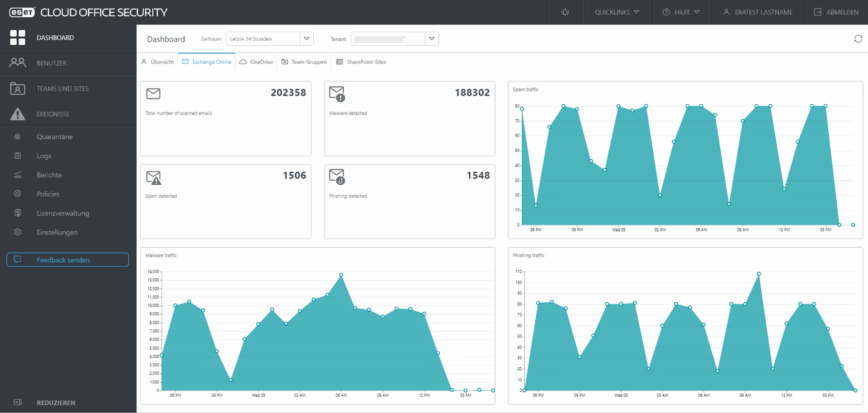Click the Malware traffic chart title
This screenshot has width=868, height=413.
(x=161, y=255)
